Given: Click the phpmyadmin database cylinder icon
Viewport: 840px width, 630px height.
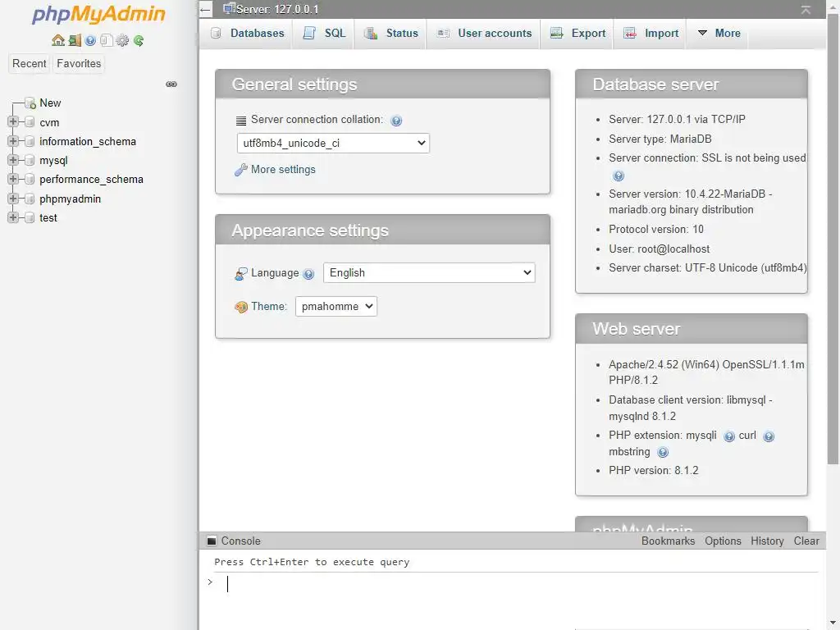Looking at the screenshot, I should (x=30, y=199).
